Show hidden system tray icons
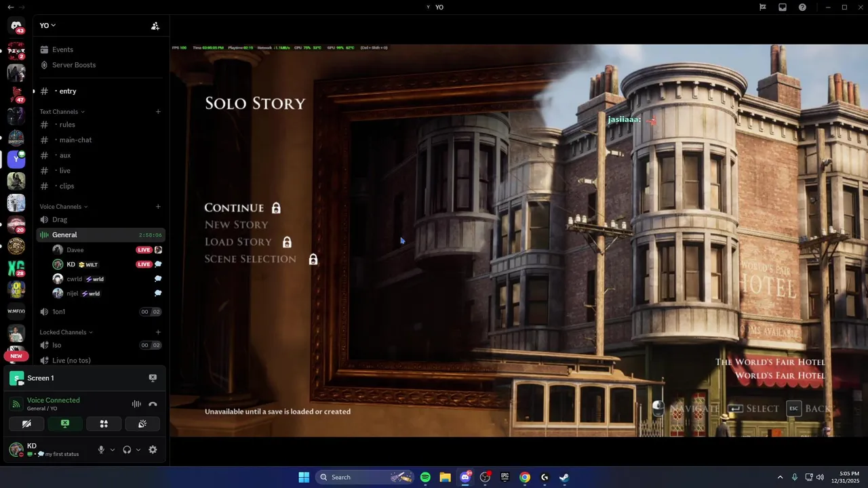This screenshot has height=488, width=868. coord(780,477)
